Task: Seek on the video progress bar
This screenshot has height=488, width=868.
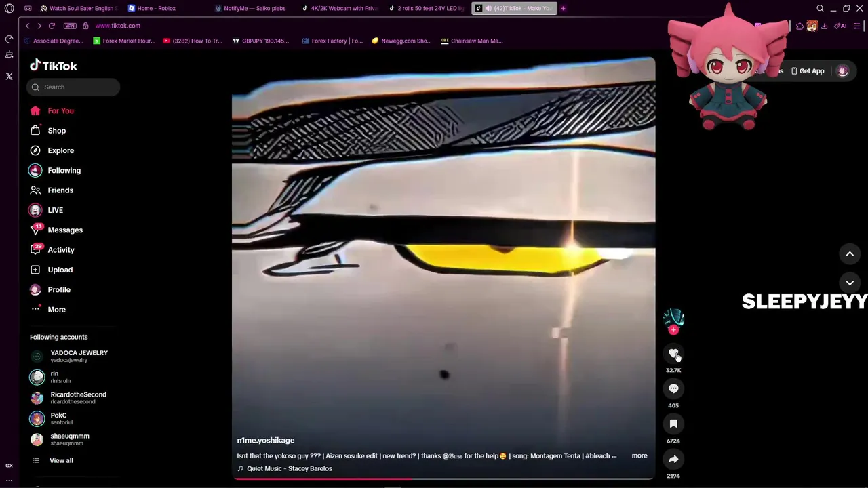Action: tap(443, 479)
